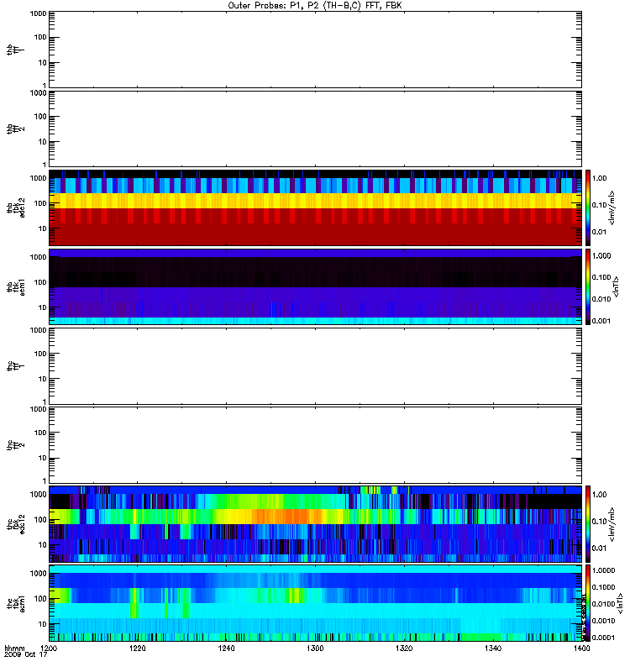This screenshot has width=630, height=672.
Task: Click the thc fbk scm1 spectrogram panel
Action: [316, 603]
